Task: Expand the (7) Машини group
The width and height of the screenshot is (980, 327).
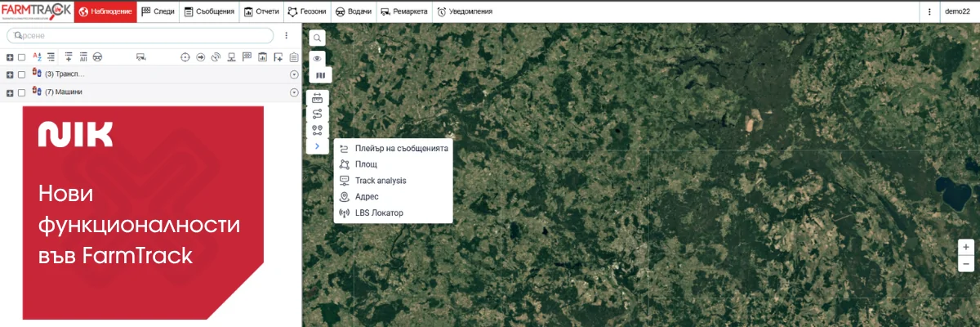Action: 10,92
